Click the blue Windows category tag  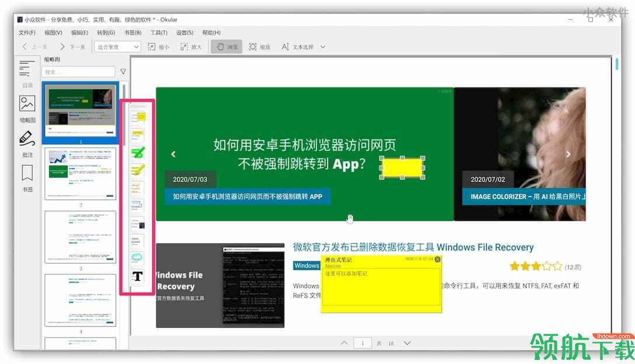(x=306, y=265)
